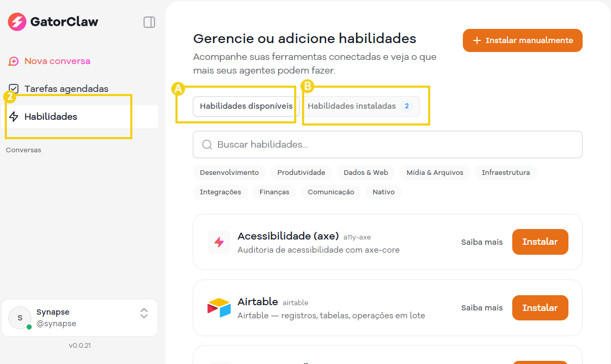Open the Synapse profile avatar
Image resolution: width=611 pixels, height=364 pixels.
tap(19, 318)
